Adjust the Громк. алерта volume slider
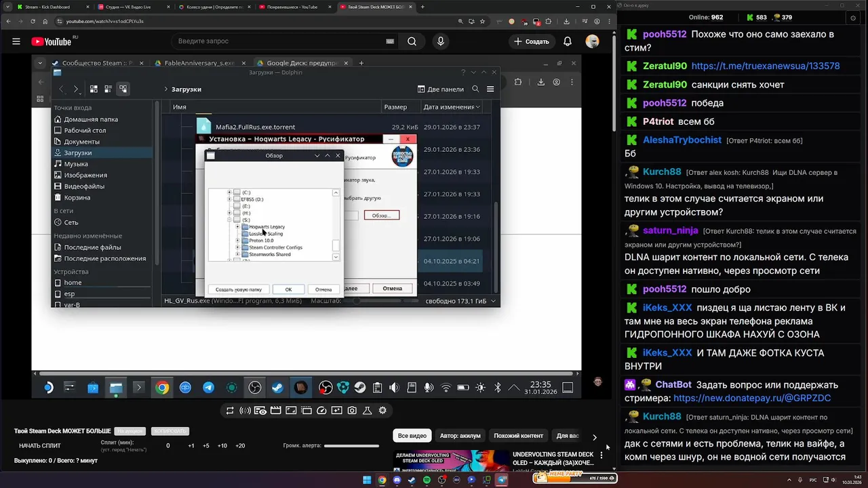Screen dimensions: 868x488 (x=351, y=446)
